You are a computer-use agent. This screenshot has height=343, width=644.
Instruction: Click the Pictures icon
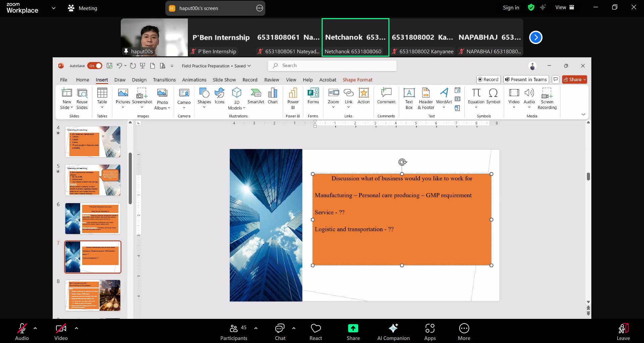click(123, 93)
